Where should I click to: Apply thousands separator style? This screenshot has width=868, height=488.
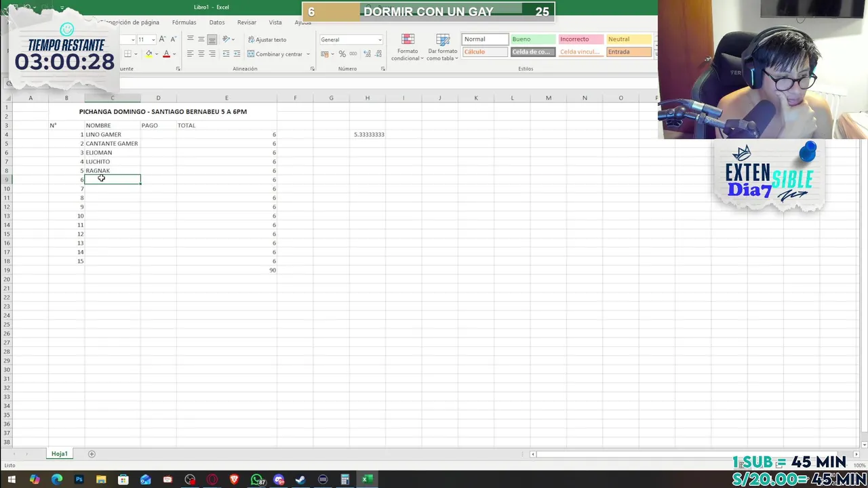click(353, 54)
